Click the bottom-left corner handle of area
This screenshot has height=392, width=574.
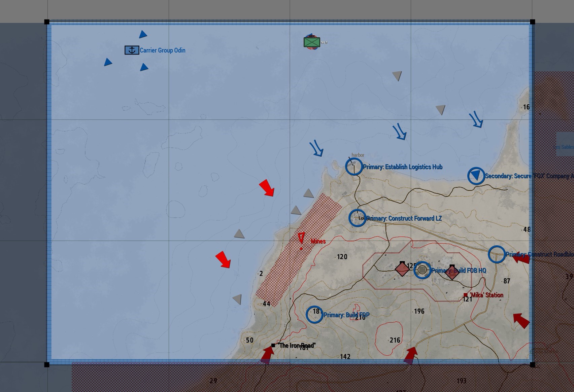(47, 365)
